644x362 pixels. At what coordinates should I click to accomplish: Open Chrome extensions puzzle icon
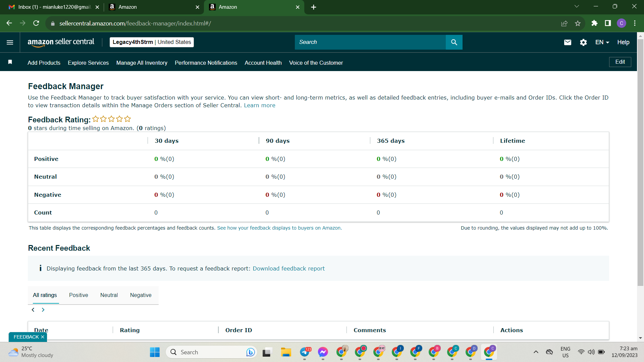tap(594, 23)
